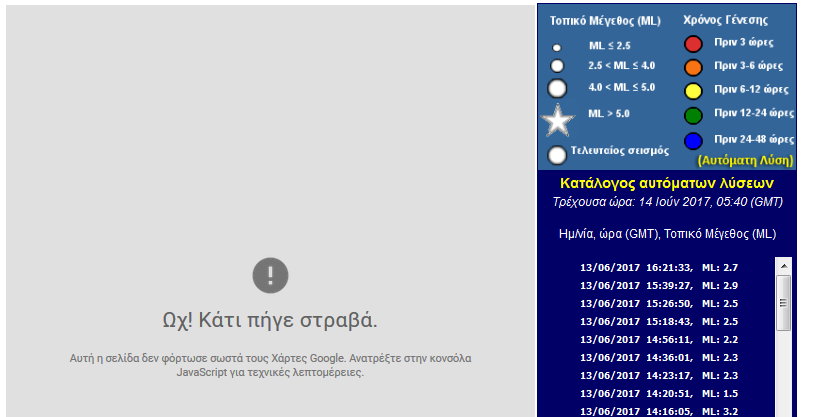
Task: Click the green Πριν 12-24 ώρες circle
Action: click(x=693, y=115)
